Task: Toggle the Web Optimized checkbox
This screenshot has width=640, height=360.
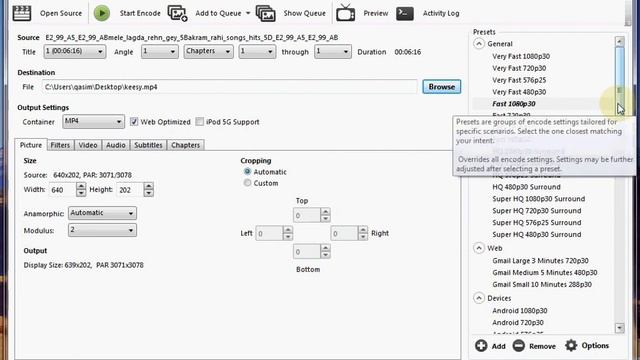Action: pos(134,122)
